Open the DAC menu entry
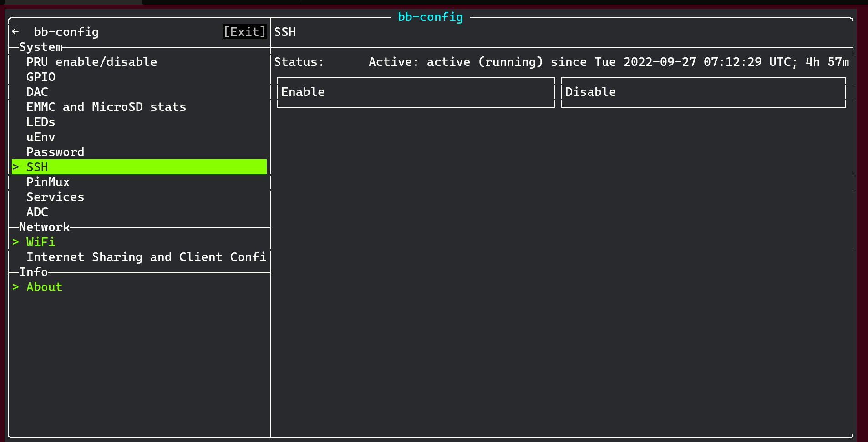 (37, 92)
